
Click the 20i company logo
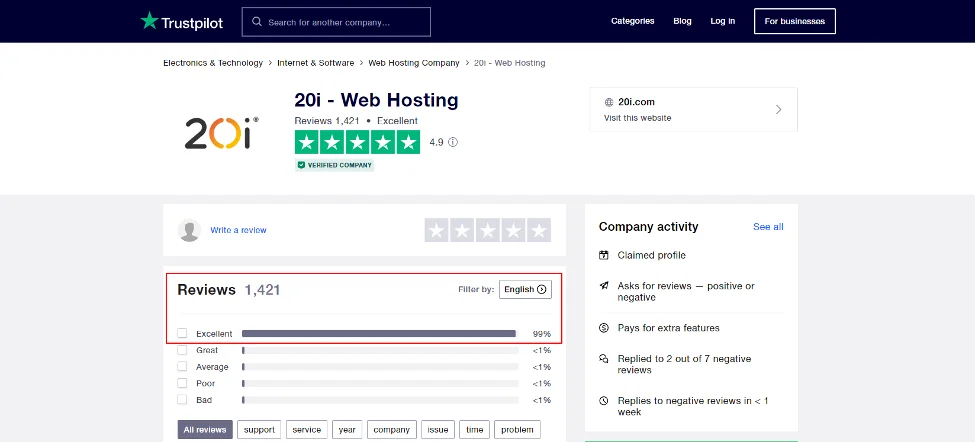click(221, 133)
